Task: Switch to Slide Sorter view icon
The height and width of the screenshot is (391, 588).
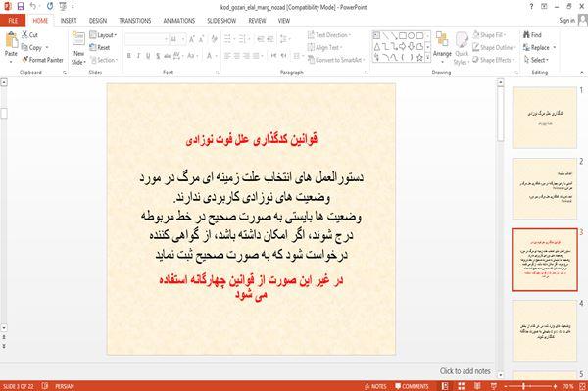Action: tap(461, 386)
